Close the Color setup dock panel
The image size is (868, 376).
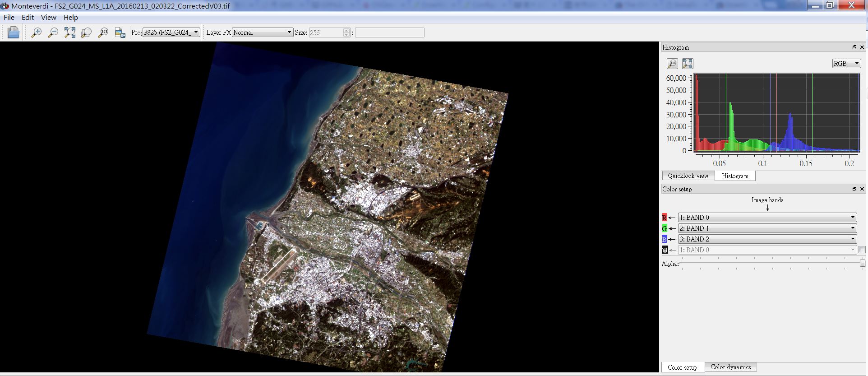(862, 189)
